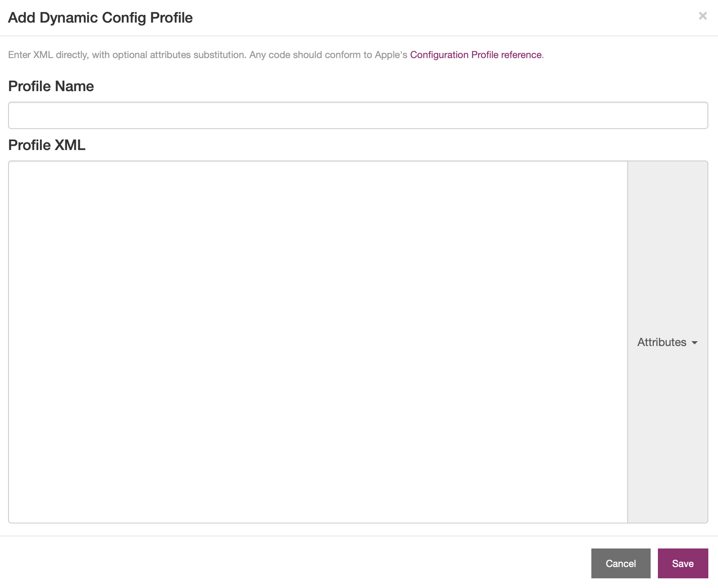This screenshot has width=718, height=588.
Task: Click the "Add Dynamic Config Profile" title
Action: coord(100,18)
